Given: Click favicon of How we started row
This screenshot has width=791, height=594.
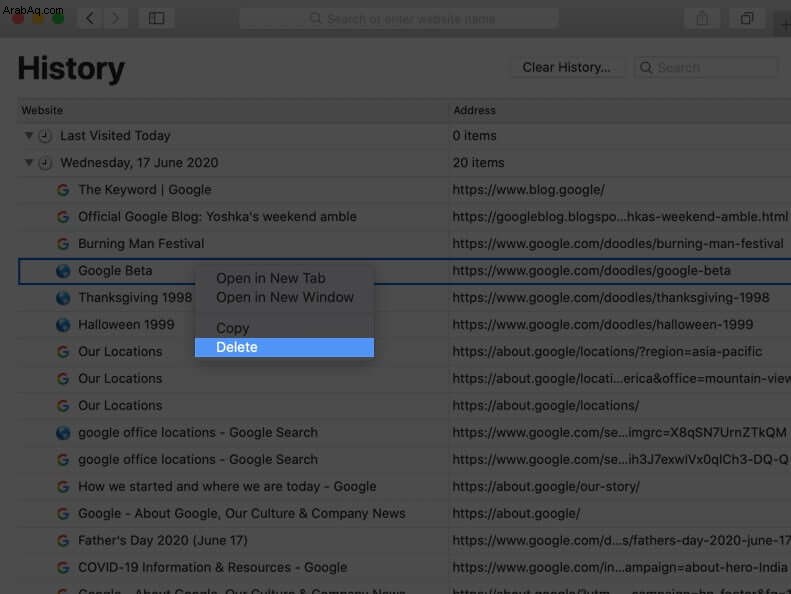Looking at the screenshot, I should click(x=63, y=487).
